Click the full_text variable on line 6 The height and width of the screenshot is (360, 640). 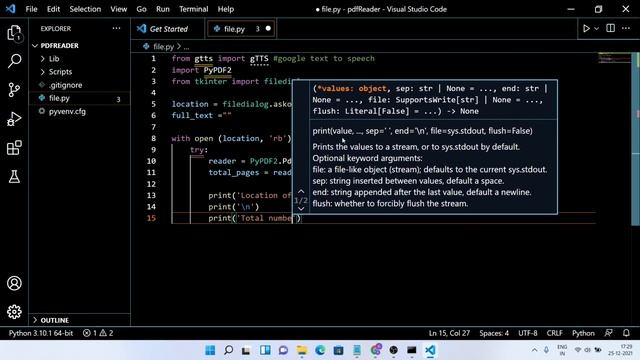pyautogui.click(x=192, y=116)
